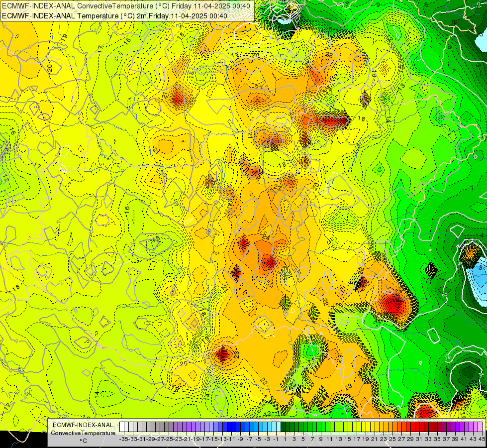Click the ConvectiveTemperature title line at top
The height and width of the screenshot is (448, 487).
click(126, 6)
